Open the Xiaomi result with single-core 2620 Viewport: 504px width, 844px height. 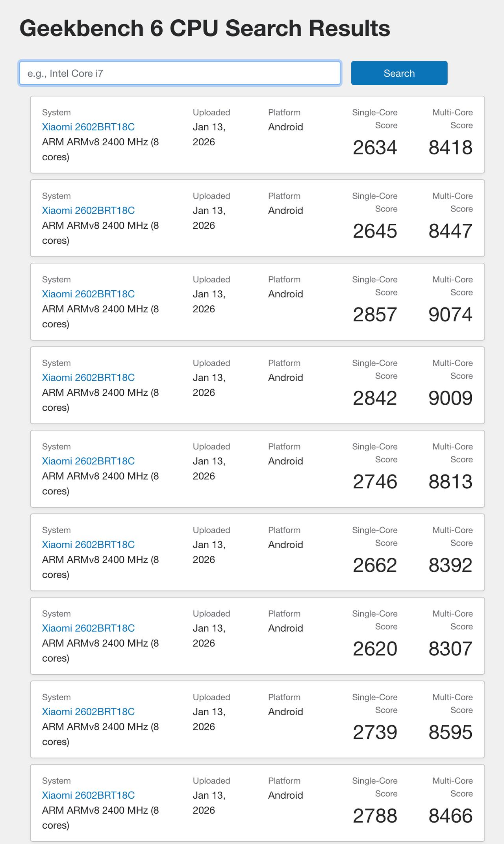[88, 628]
